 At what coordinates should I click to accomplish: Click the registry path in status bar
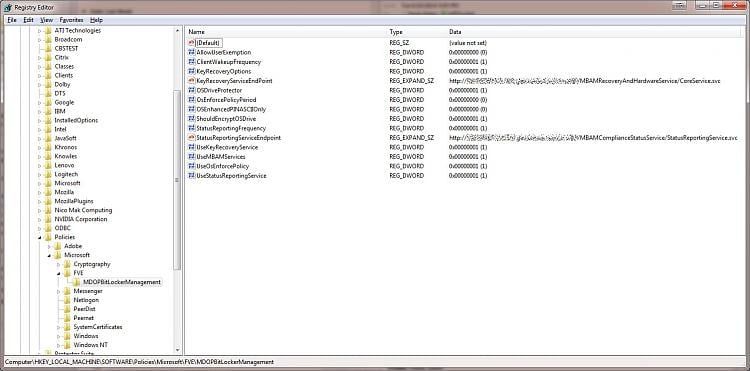(139, 362)
